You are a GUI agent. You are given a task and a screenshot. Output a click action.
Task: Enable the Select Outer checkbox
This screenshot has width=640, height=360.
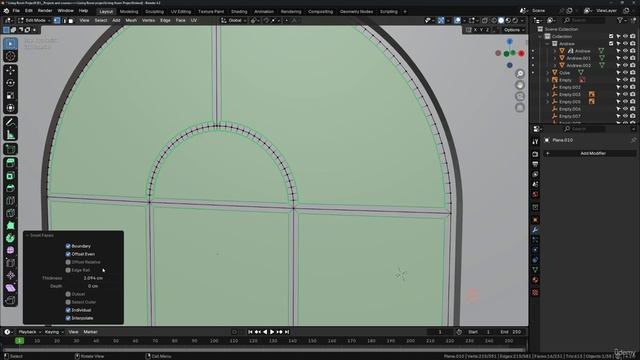tap(68, 302)
